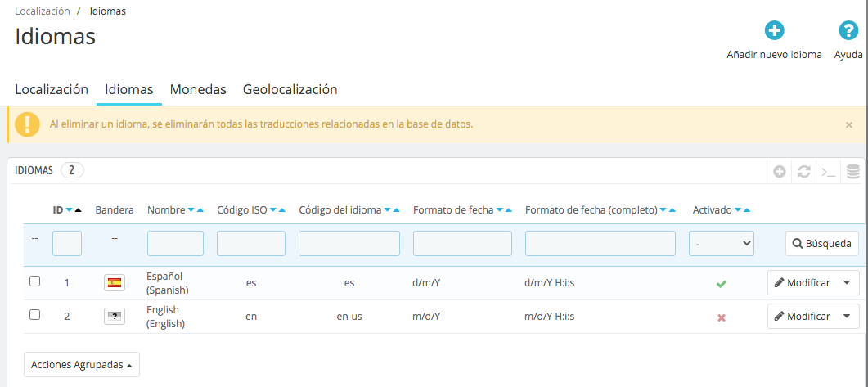Enable English via red cross
The height and width of the screenshot is (387, 868).
[x=722, y=317]
